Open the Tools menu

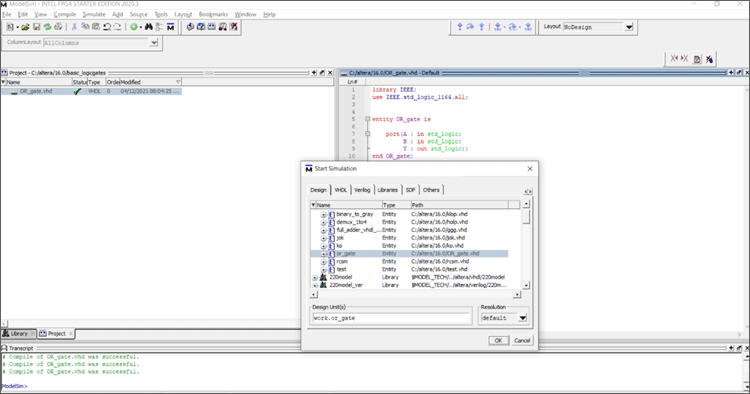click(x=161, y=14)
